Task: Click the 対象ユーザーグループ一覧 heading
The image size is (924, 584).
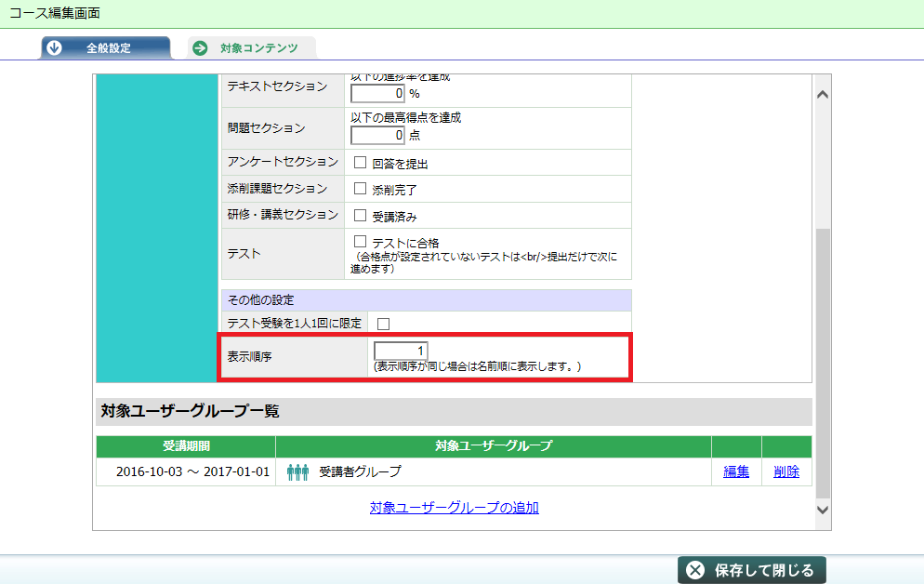Action: (x=190, y=411)
